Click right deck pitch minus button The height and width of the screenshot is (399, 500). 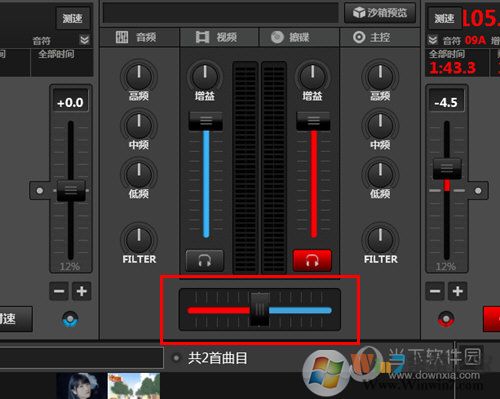point(435,291)
